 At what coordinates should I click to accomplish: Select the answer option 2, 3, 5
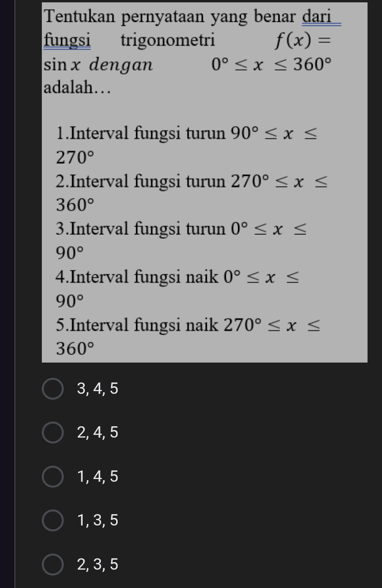pos(97,564)
